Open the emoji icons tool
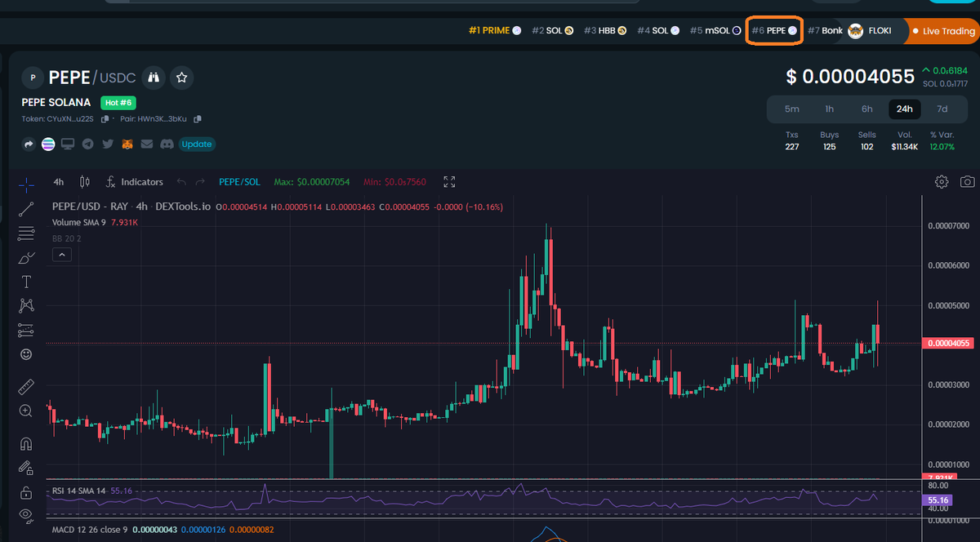The image size is (980, 542). tap(26, 355)
